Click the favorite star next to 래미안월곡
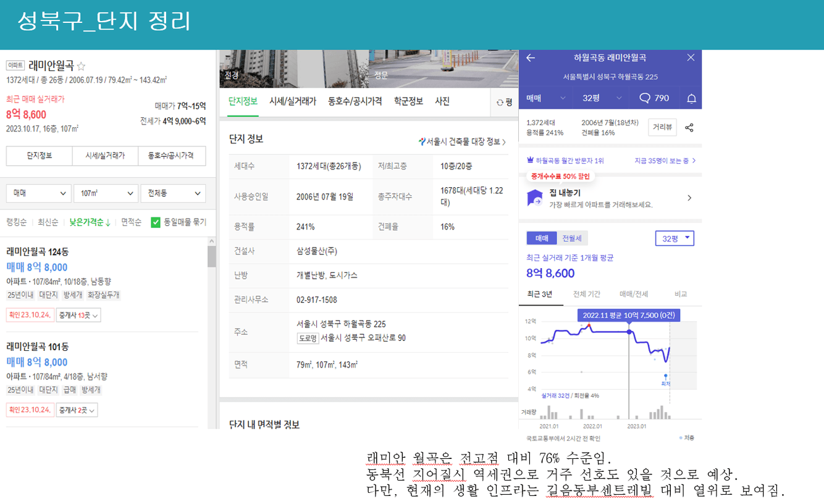 [x=81, y=66]
